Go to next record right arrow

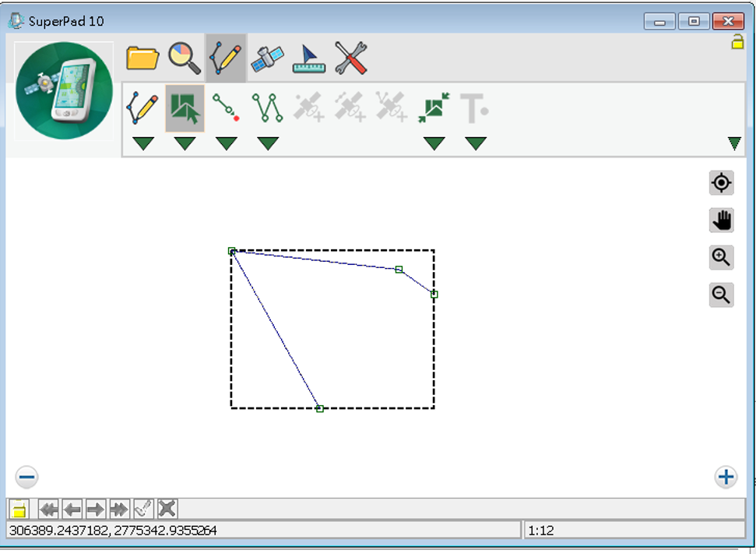[96, 509]
